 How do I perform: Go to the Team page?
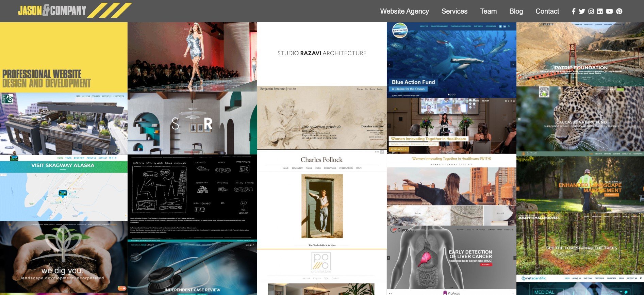coord(488,11)
